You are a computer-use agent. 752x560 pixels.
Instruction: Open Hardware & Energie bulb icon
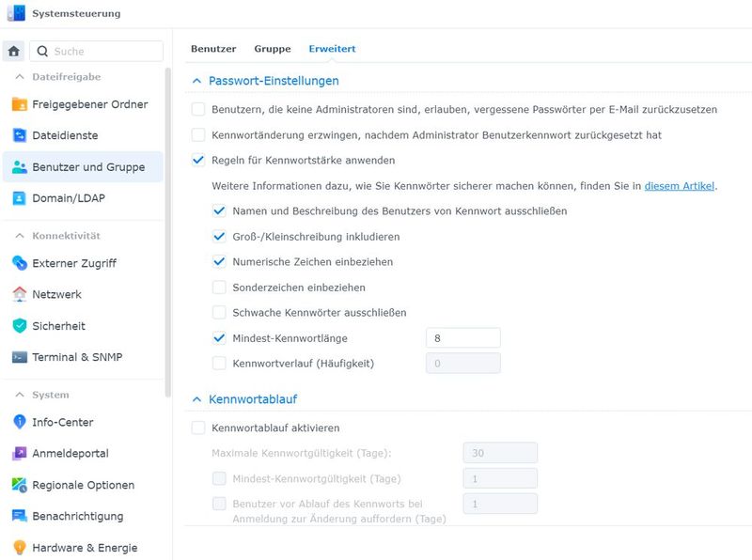(x=19, y=548)
